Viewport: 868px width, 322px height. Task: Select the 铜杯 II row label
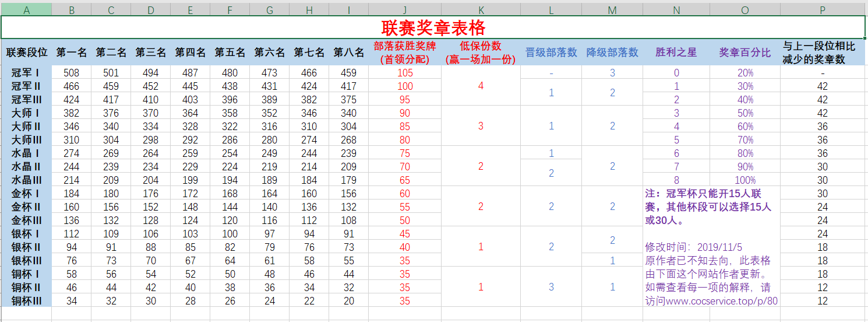(x=26, y=288)
